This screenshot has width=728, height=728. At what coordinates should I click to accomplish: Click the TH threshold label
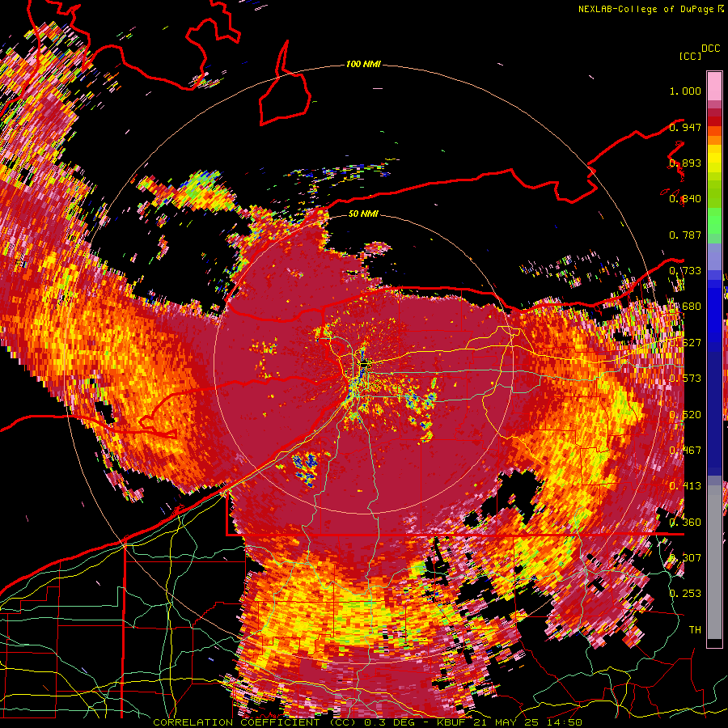[695, 630]
